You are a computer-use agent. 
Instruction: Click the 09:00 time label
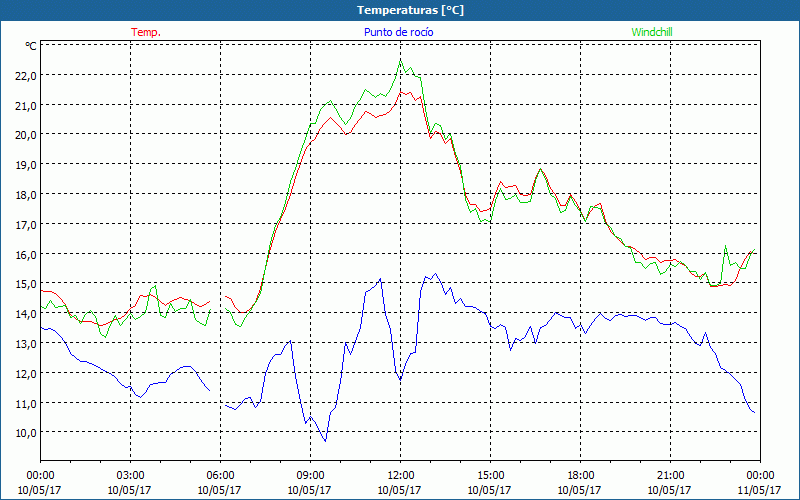click(310, 476)
